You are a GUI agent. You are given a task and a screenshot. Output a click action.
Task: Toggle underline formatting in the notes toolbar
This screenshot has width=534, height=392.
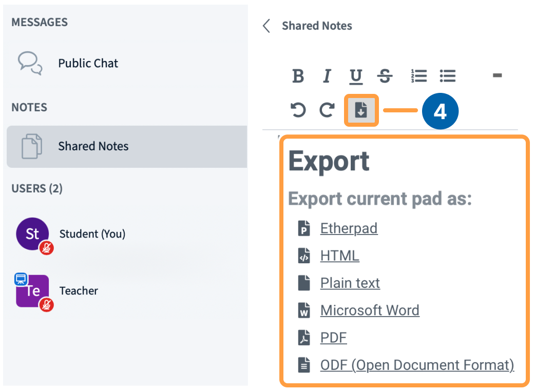[356, 76]
